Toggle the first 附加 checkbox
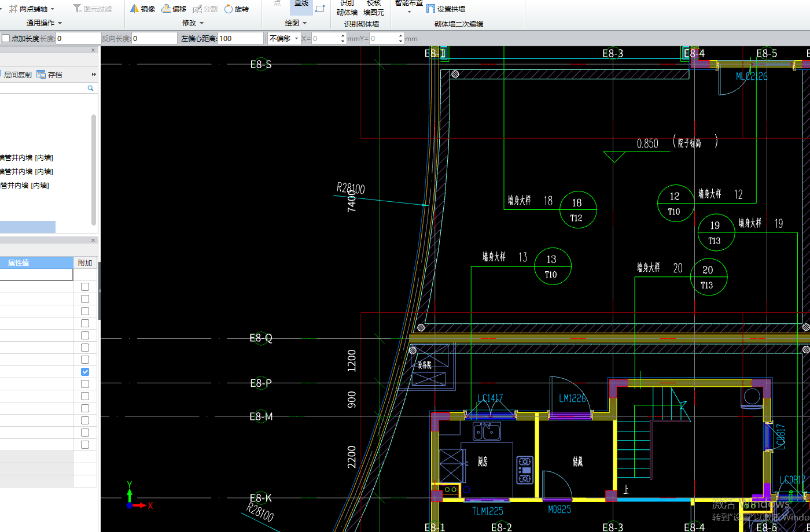This screenshot has height=532, width=810. [x=85, y=287]
